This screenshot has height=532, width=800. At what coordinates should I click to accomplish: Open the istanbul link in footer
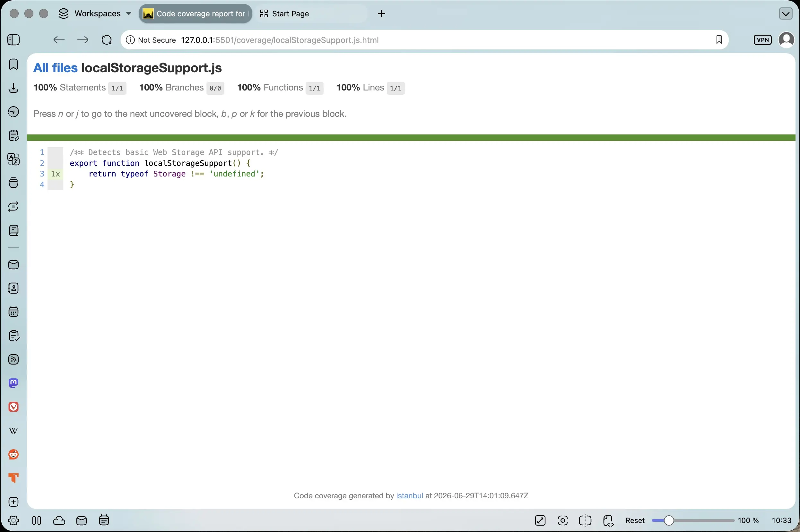(x=409, y=496)
